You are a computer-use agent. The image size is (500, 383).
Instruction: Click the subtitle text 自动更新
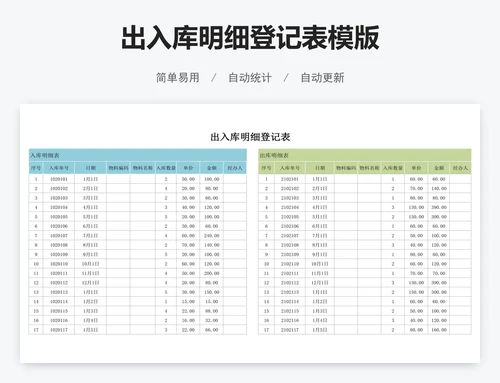(x=322, y=78)
